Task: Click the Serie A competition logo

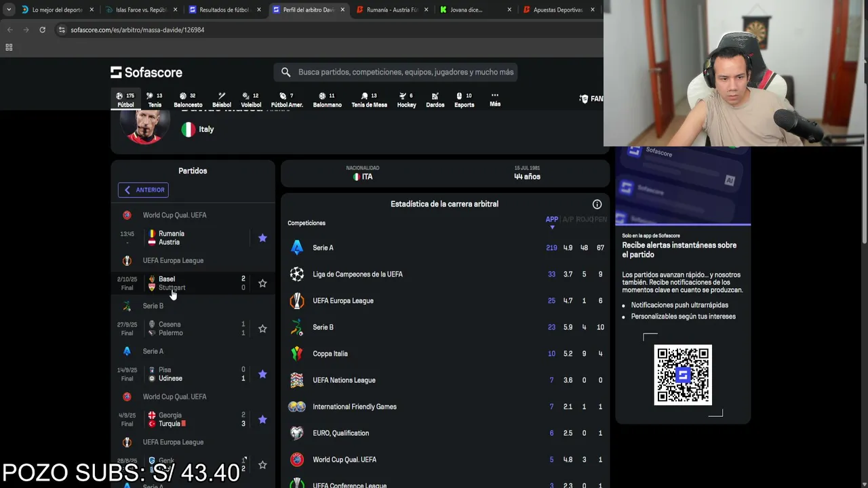Action: click(297, 247)
